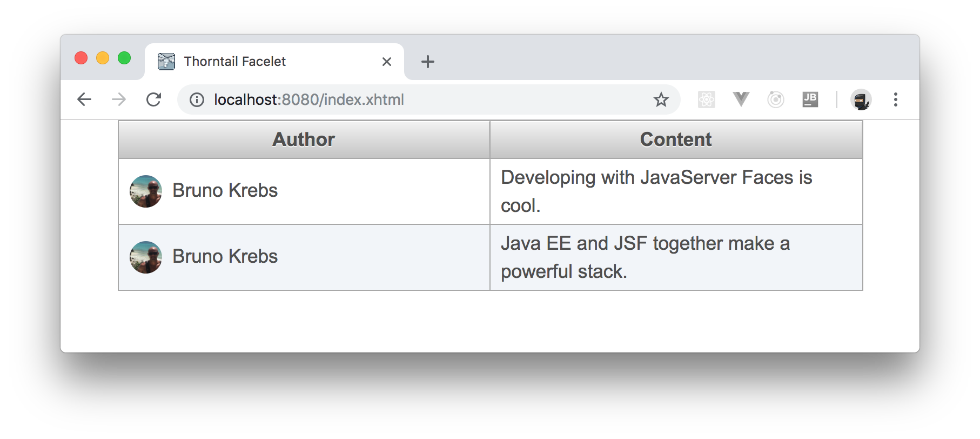
Task: Click the forward navigation arrow
Action: click(119, 99)
